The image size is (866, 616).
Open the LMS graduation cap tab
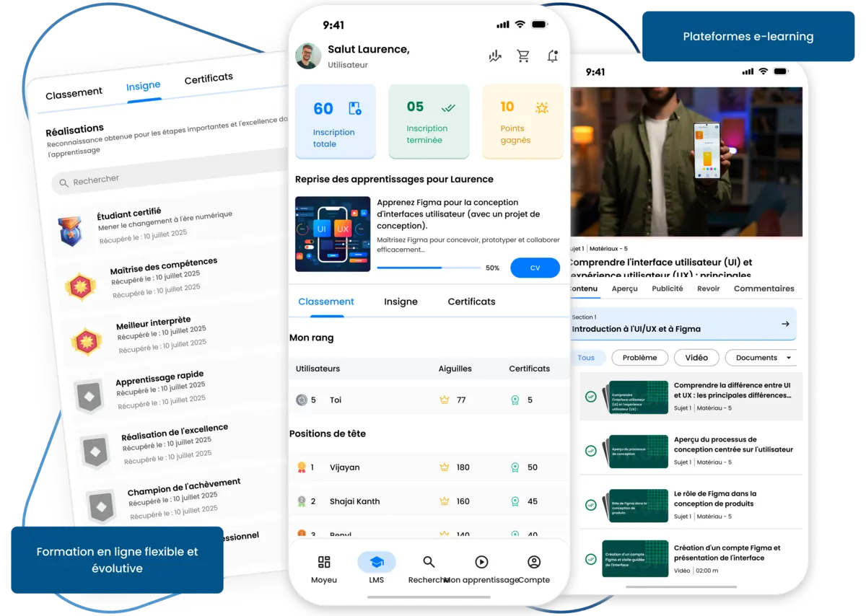tap(376, 563)
